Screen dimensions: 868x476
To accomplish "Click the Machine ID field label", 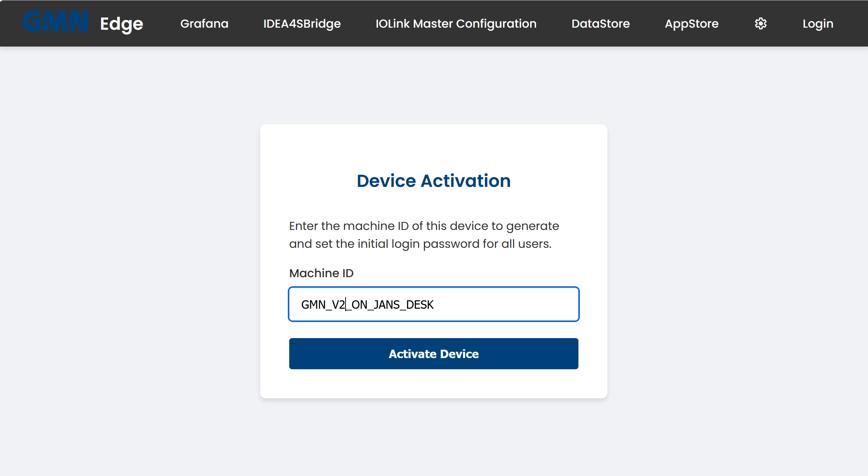I will [321, 273].
